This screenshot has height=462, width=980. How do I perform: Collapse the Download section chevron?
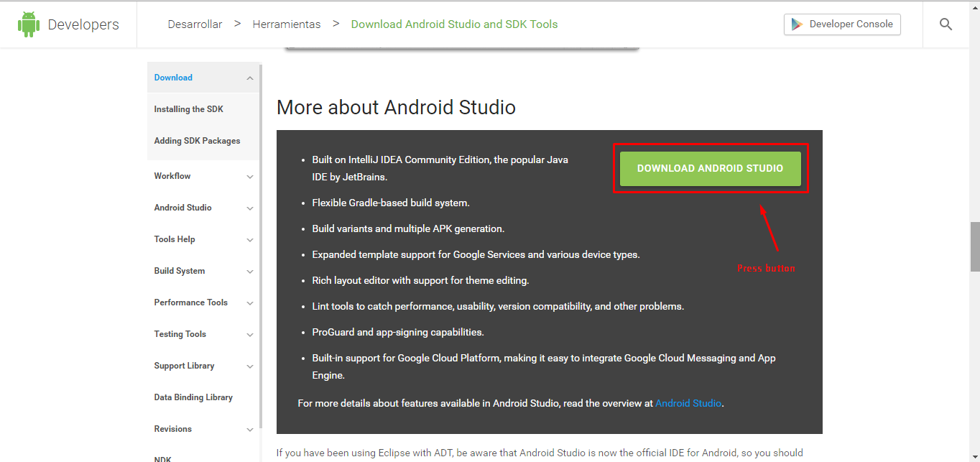pyautogui.click(x=250, y=78)
